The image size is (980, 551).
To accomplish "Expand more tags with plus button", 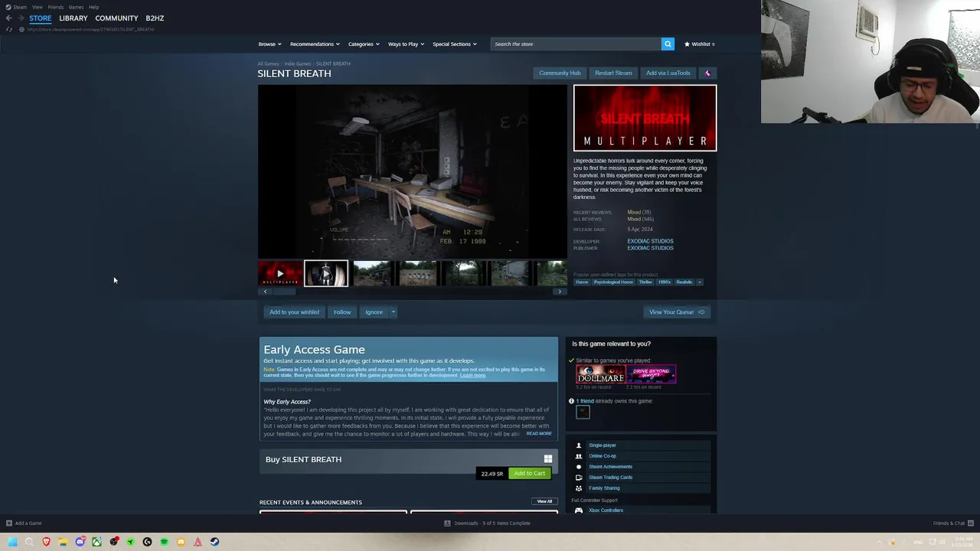I will (699, 282).
